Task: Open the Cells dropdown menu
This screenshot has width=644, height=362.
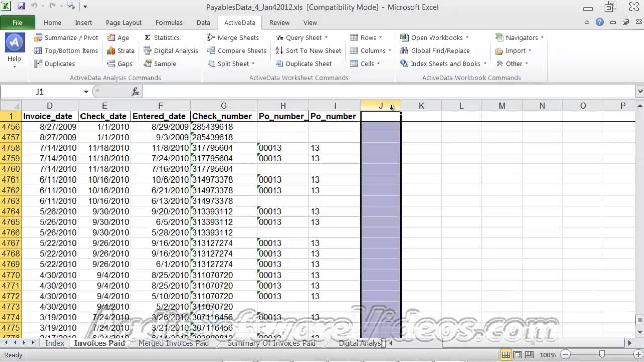Action: (365, 64)
